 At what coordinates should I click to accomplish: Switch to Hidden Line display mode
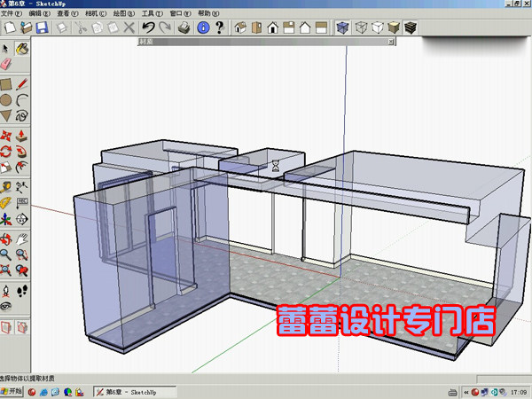tap(378, 27)
